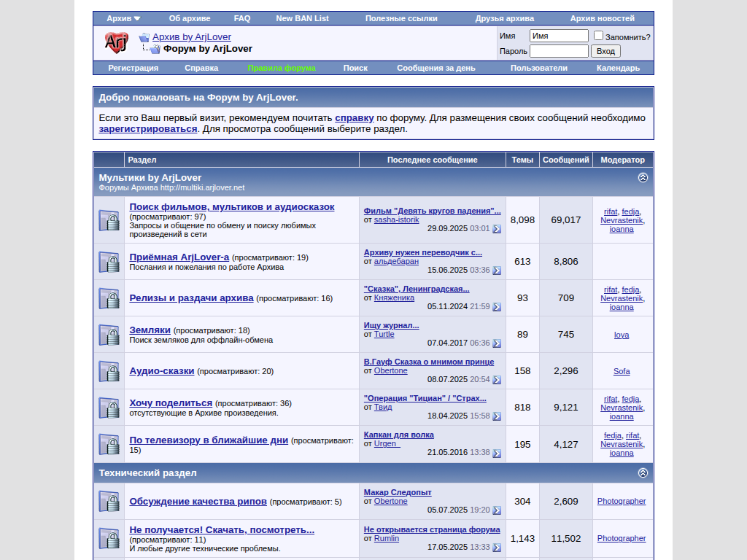The width and height of the screenshot is (747, 560).
Task: Select Календарь from the navigation bar
Action: click(x=618, y=68)
